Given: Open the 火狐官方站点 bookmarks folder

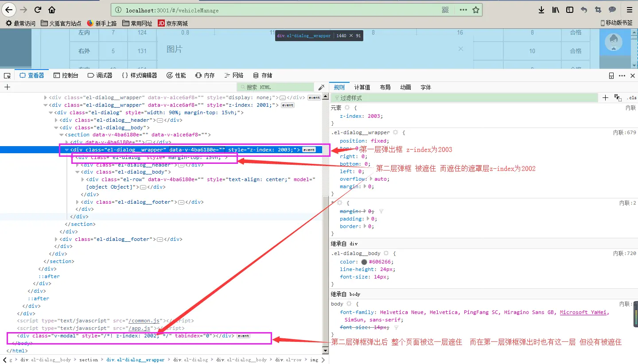Looking at the screenshot, I should 61,23.
